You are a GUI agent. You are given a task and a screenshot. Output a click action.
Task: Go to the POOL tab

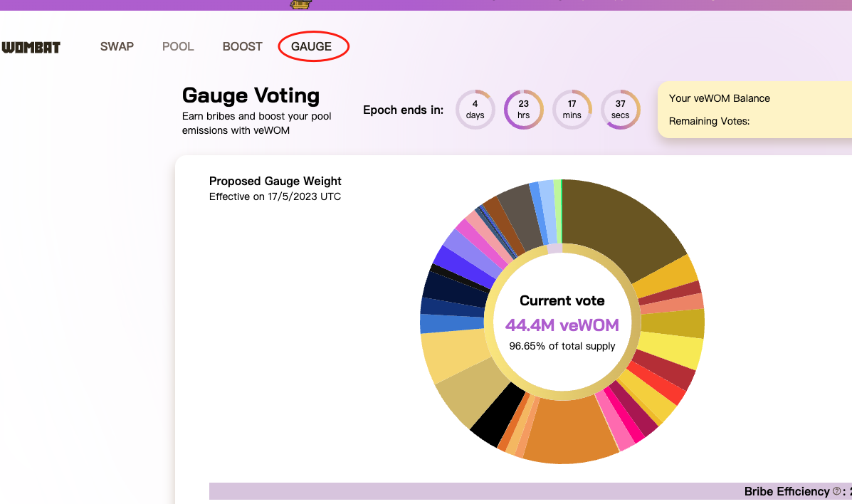(x=178, y=46)
